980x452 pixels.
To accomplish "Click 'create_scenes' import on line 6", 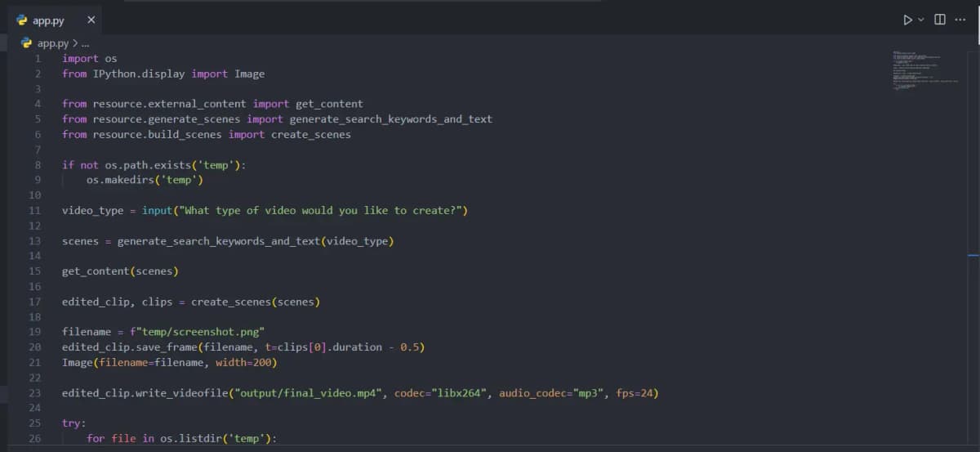I will pyautogui.click(x=311, y=134).
